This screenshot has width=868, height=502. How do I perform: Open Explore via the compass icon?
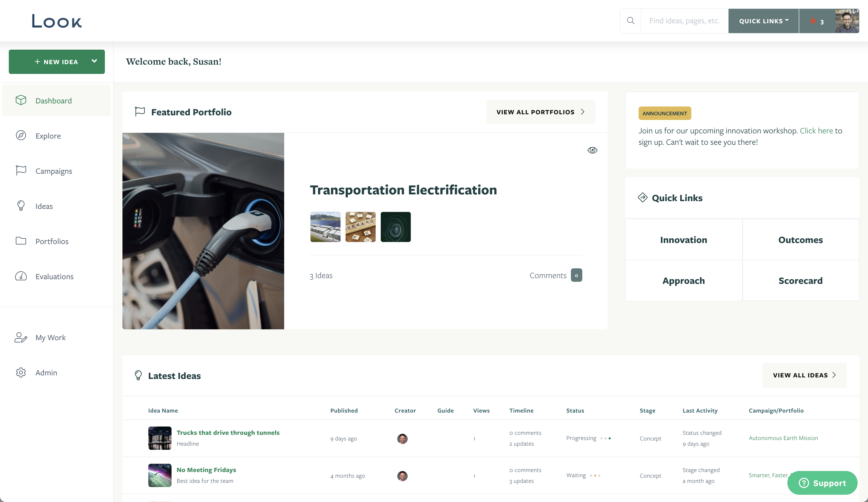coord(21,135)
